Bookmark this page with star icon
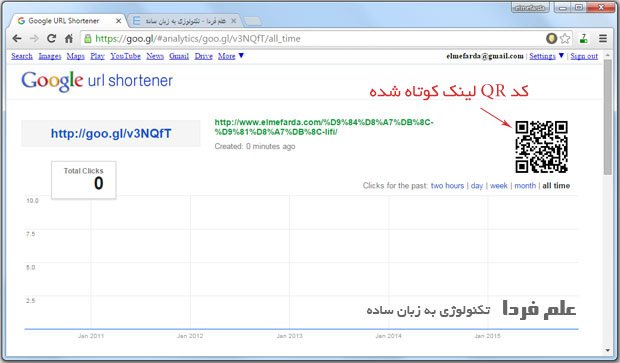 coord(565,38)
